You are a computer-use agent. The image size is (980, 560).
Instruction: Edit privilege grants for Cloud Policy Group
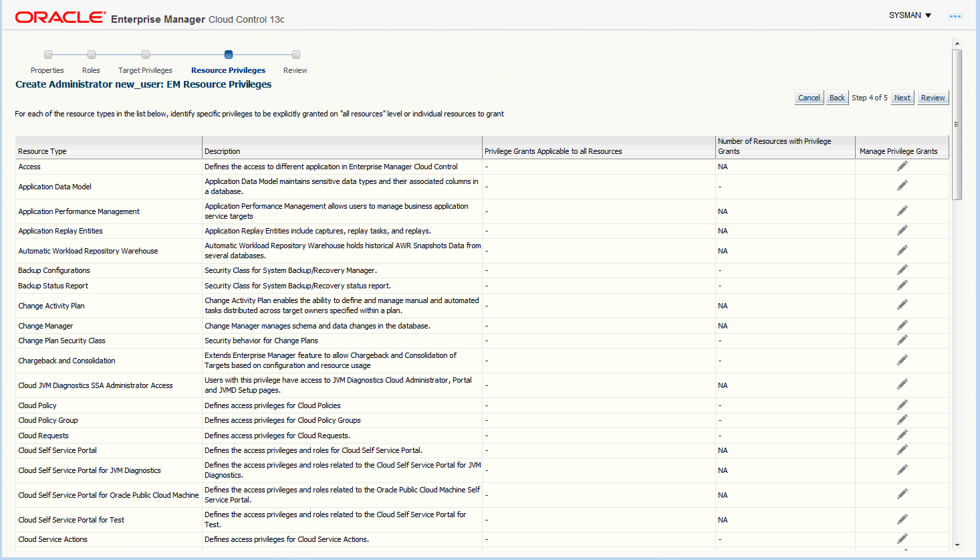click(902, 419)
